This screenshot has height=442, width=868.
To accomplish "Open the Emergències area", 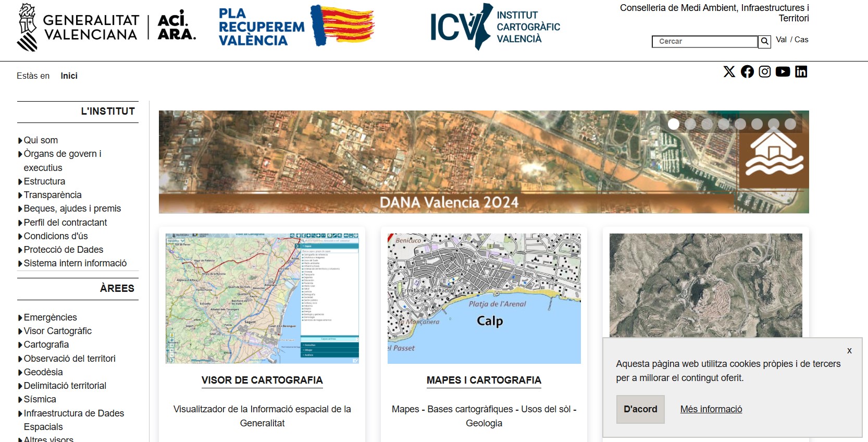I will pos(50,317).
